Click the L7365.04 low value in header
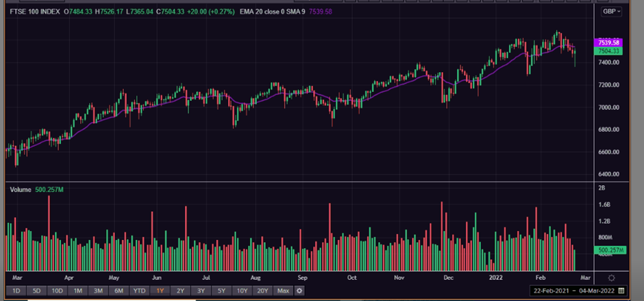The width and height of the screenshot is (644, 301). click(139, 12)
